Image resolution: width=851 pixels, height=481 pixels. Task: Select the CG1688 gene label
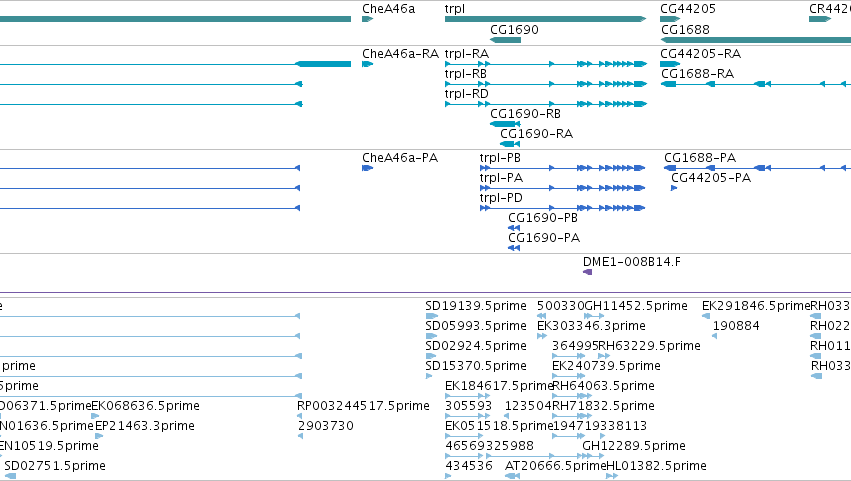[x=685, y=29]
